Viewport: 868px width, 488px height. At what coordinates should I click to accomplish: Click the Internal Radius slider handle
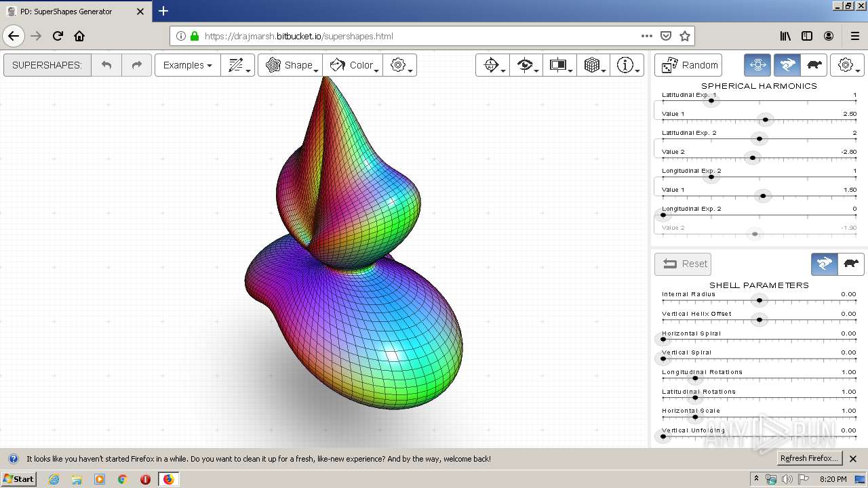click(759, 300)
